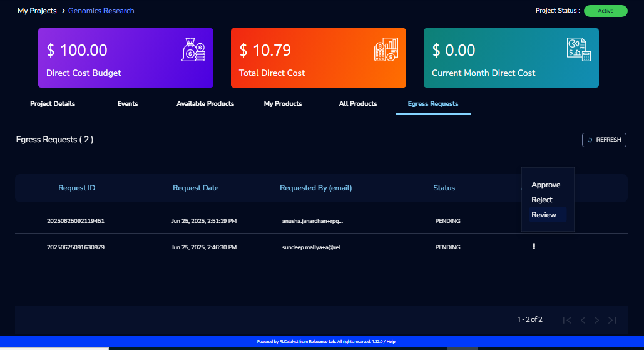Switch to the Project Details tab
The width and height of the screenshot is (644, 350).
pos(53,103)
